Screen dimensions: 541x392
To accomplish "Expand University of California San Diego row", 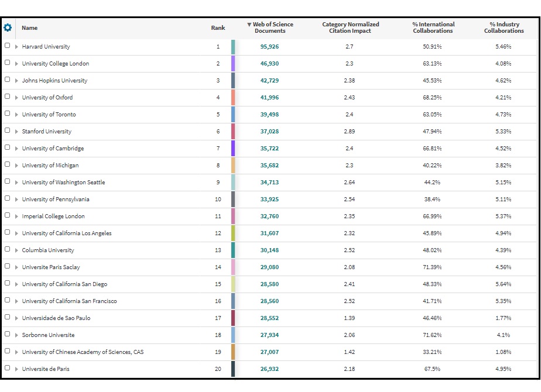I will coord(16,284).
